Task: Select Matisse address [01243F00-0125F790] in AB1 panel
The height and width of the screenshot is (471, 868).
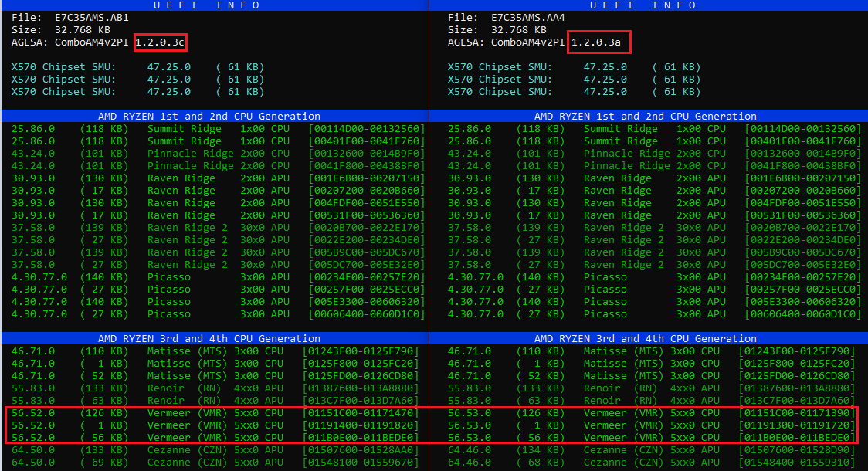Action: coord(361,351)
